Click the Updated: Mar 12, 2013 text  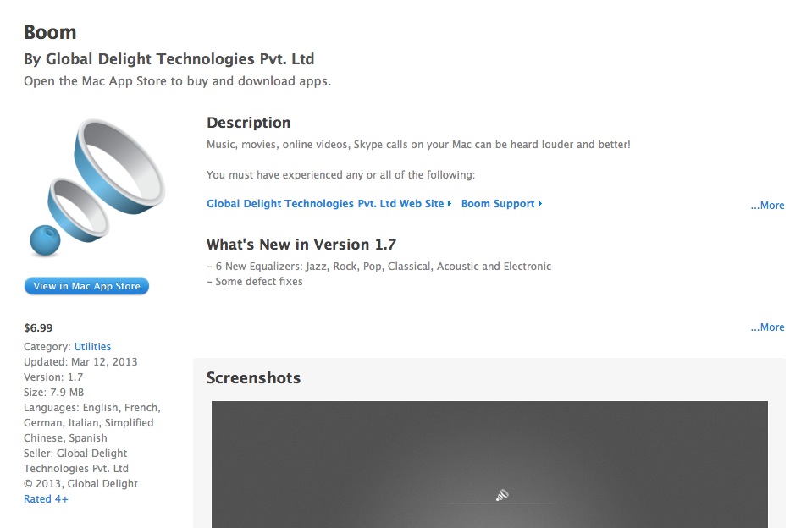click(x=80, y=362)
